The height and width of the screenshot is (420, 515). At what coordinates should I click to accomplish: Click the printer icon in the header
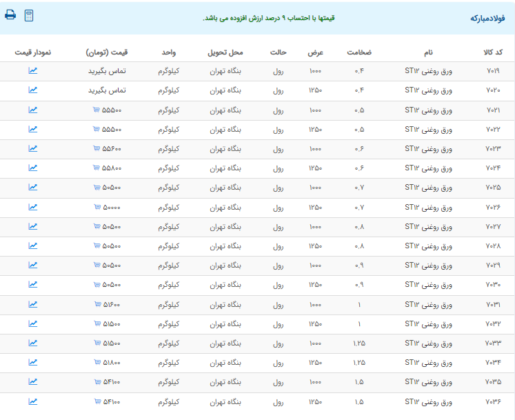10,15
